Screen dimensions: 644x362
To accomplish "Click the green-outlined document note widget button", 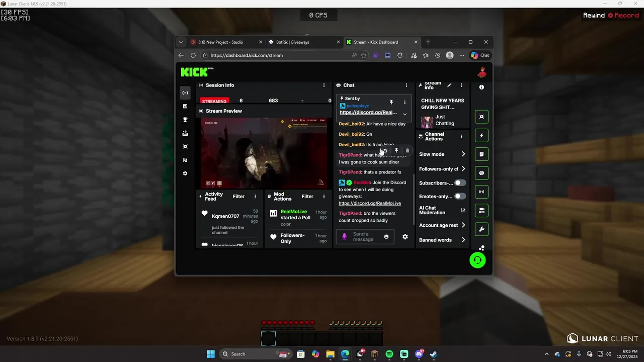I will pyautogui.click(x=481, y=154).
